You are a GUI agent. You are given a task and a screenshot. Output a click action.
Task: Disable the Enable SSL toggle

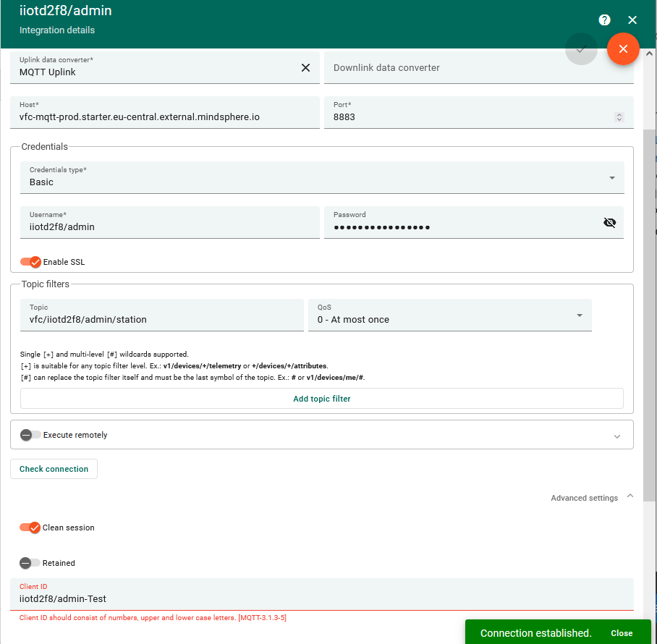point(30,262)
